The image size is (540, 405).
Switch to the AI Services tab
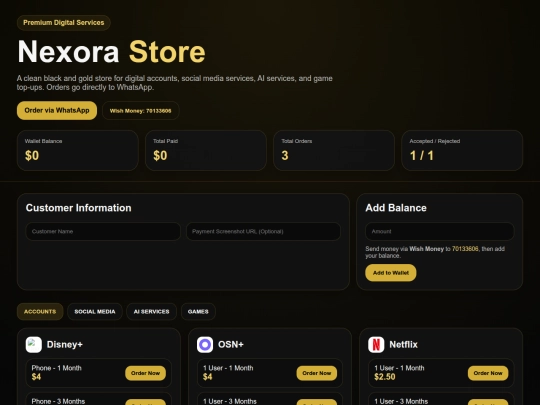click(x=152, y=312)
